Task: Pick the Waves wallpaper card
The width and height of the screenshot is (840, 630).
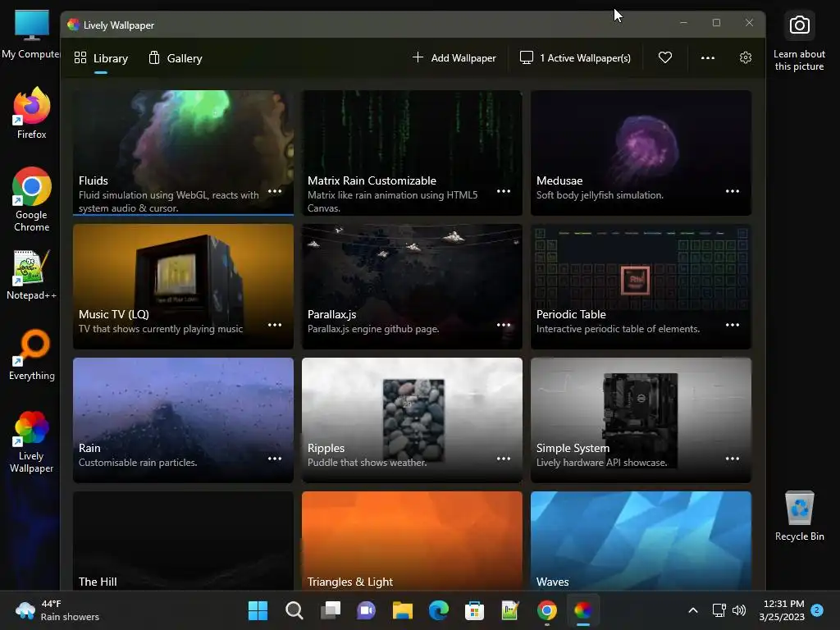Action: pyautogui.click(x=641, y=541)
